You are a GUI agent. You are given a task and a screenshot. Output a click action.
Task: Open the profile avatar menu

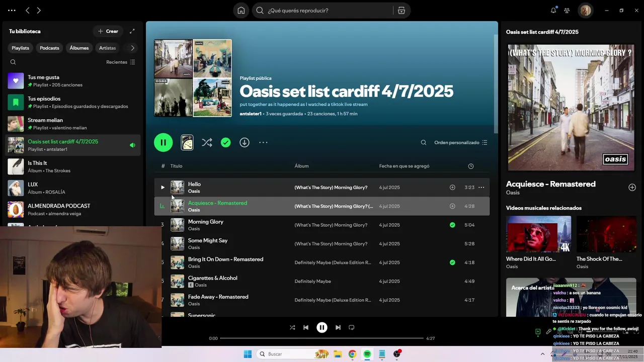tap(585, 11)
